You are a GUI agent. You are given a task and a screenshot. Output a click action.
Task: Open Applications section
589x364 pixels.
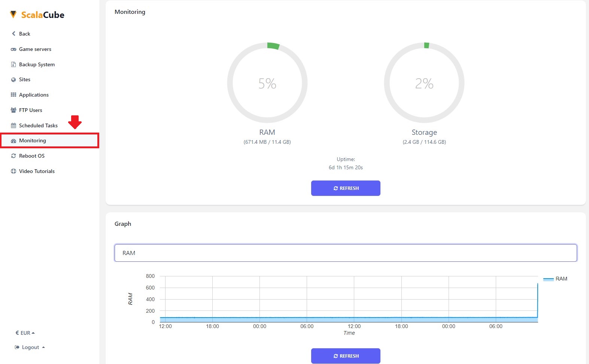[34, 95]
